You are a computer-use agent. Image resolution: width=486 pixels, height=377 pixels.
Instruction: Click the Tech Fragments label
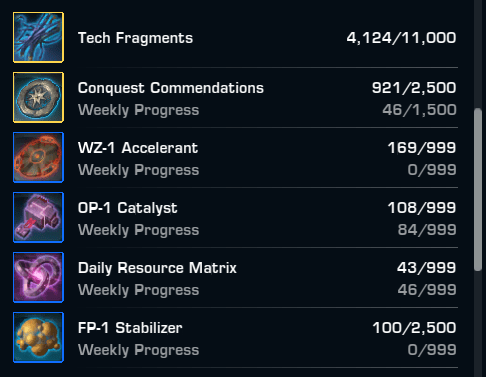[x=135, y=38]
